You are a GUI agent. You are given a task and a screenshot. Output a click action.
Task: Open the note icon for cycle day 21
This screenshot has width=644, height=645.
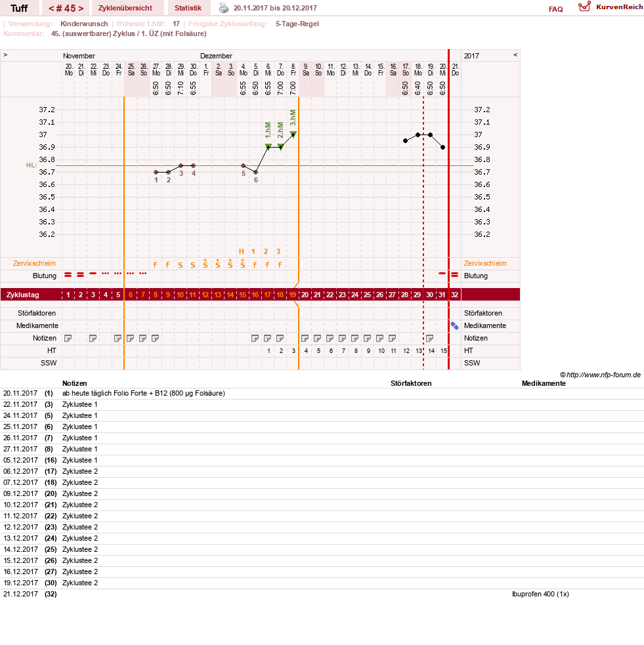coord(317,338)
